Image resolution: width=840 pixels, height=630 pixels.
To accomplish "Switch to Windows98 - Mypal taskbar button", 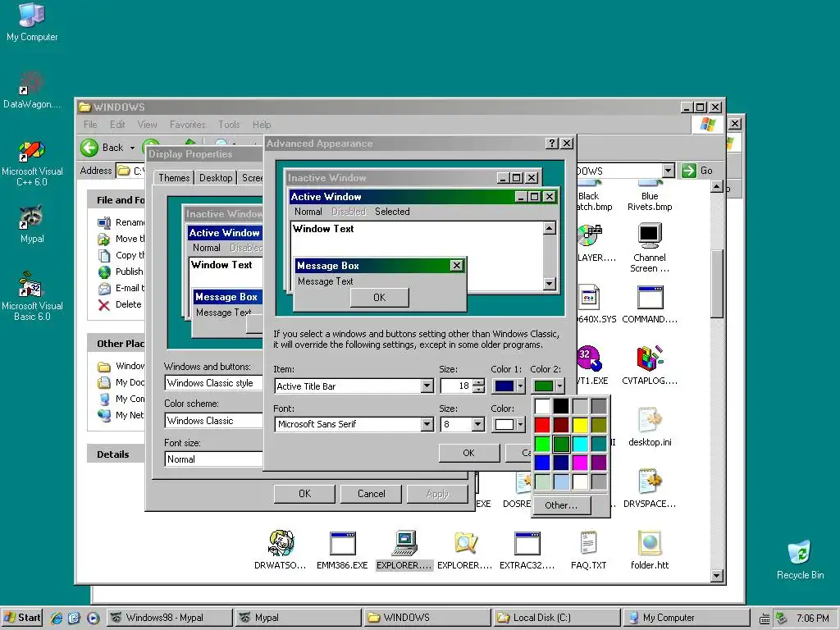I will pyautogui.click(x=169, y=618).
